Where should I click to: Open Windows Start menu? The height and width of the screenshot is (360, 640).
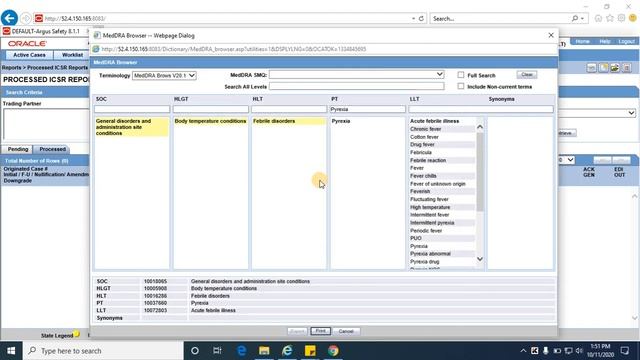click(x=11, y=351)
